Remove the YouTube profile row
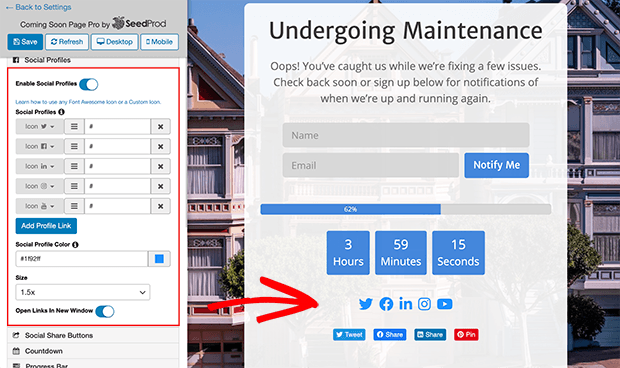 (161, 206)
